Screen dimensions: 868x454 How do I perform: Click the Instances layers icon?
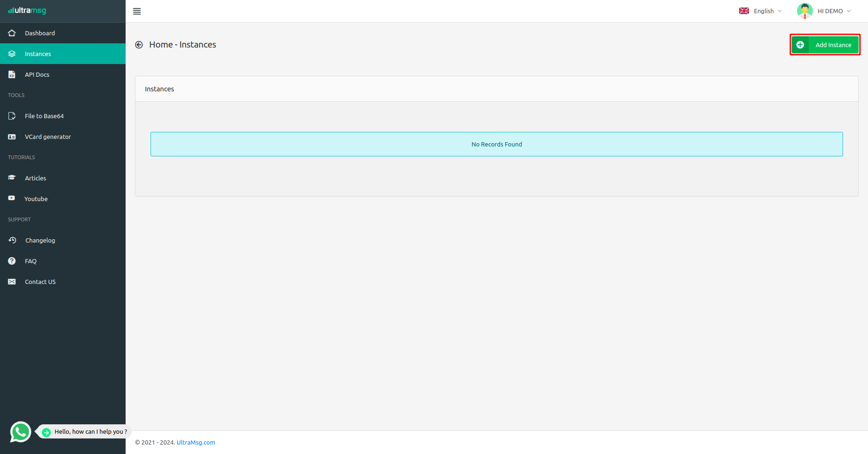tap(12, 54)
